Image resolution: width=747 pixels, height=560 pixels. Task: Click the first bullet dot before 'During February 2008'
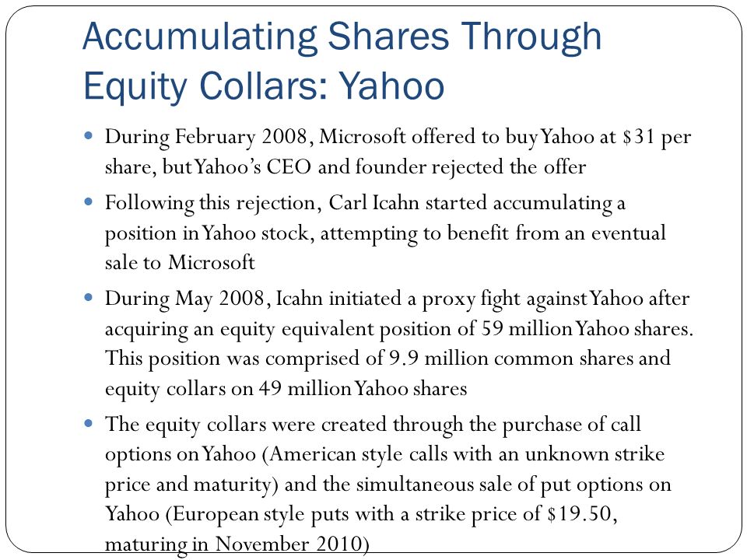point(88,136)
